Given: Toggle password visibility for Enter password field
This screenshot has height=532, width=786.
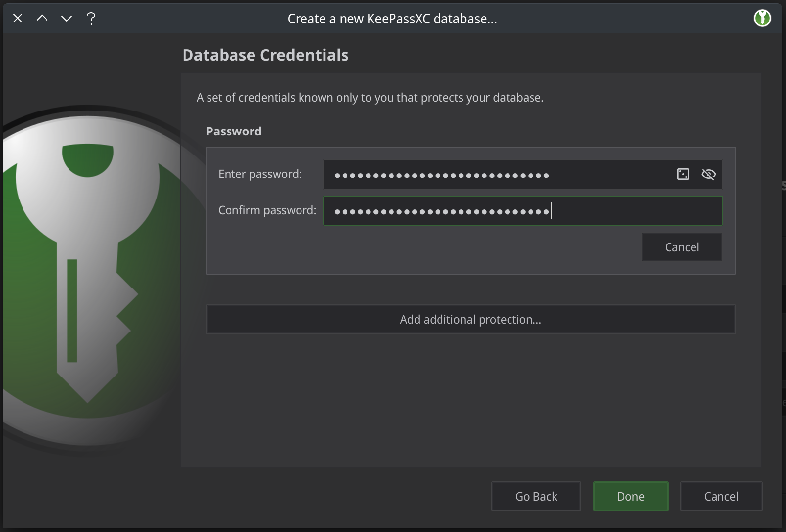Looking at the screenshot, I should pyautogui.click(x=708, y=174).
